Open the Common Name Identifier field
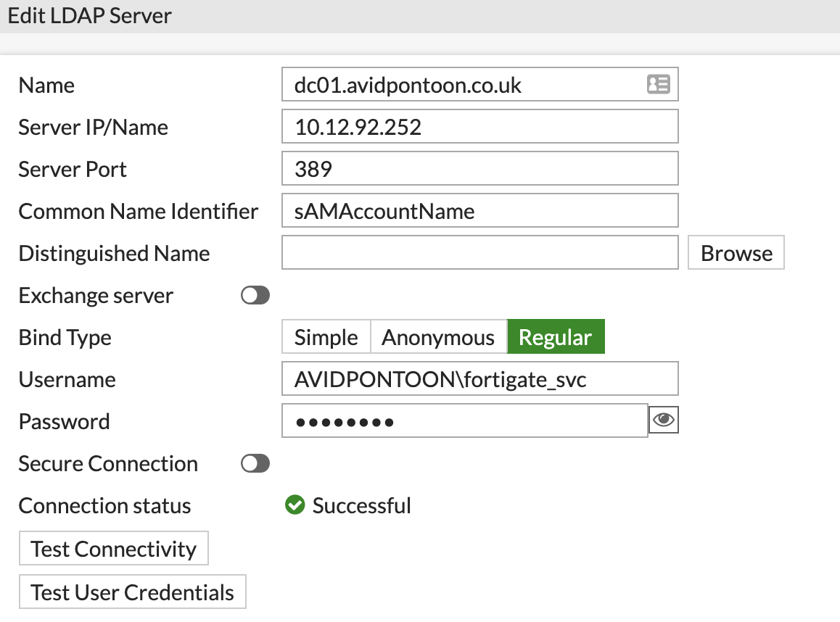840x622 pixels. coord(480,210)
